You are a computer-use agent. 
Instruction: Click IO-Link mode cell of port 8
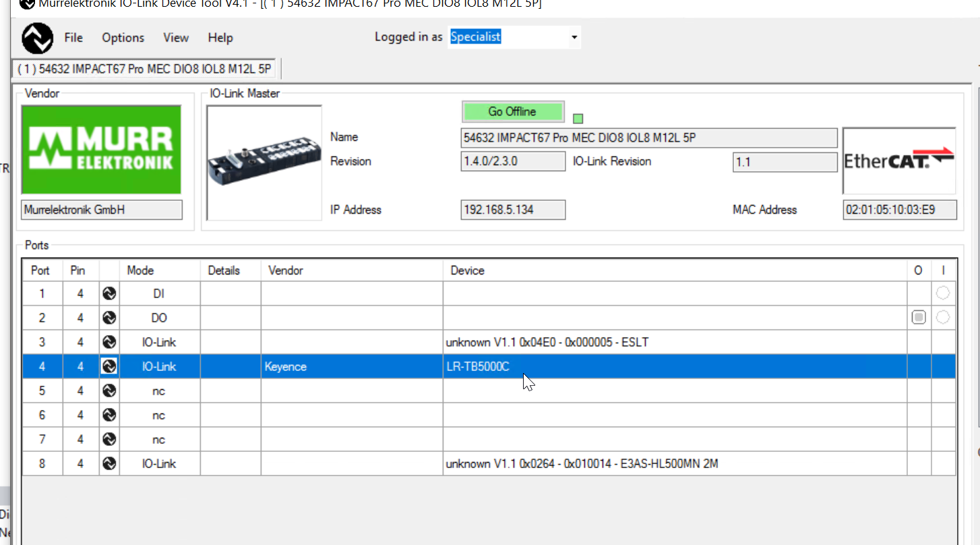(159, 463)
